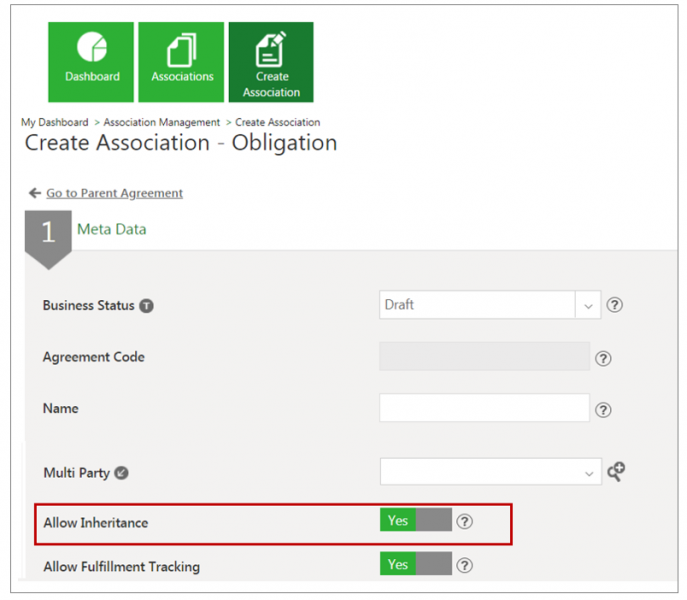Viewport: 687px width, 600px height.
Task: Click the Go to Parent Agreement link
Action: [114, 193]
